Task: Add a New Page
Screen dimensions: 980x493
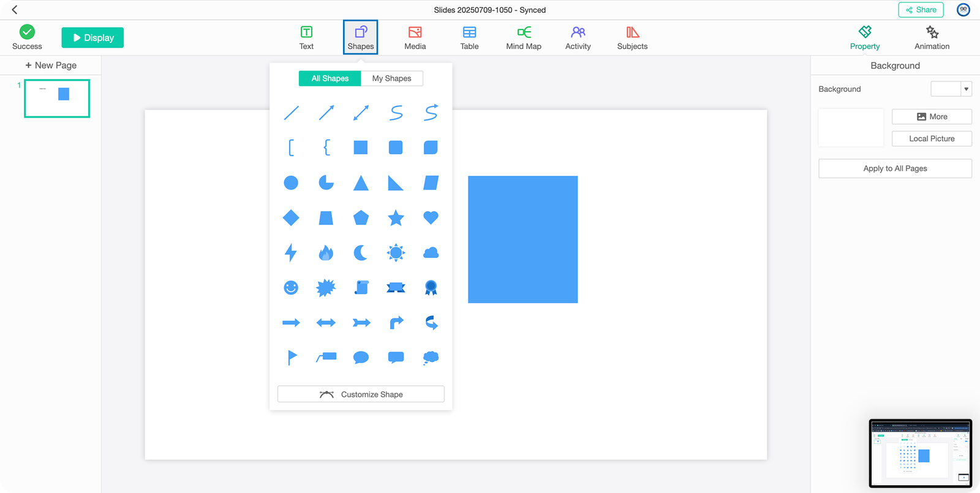Action: [51, 66]
